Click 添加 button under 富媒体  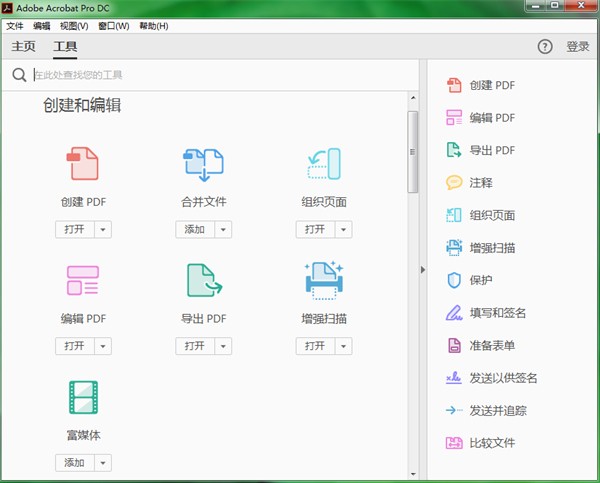(75, 463)
